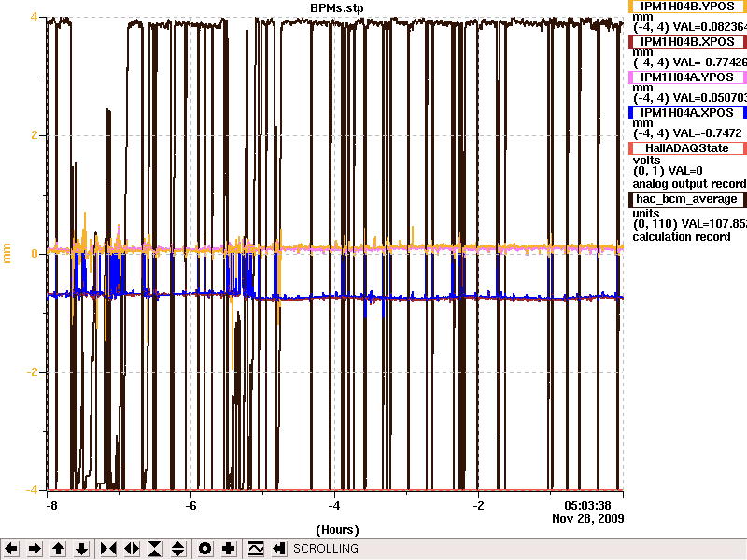Click the -6 x-axis tick label
This screenshot has width=747, height=560.
(x=190, y=506)
